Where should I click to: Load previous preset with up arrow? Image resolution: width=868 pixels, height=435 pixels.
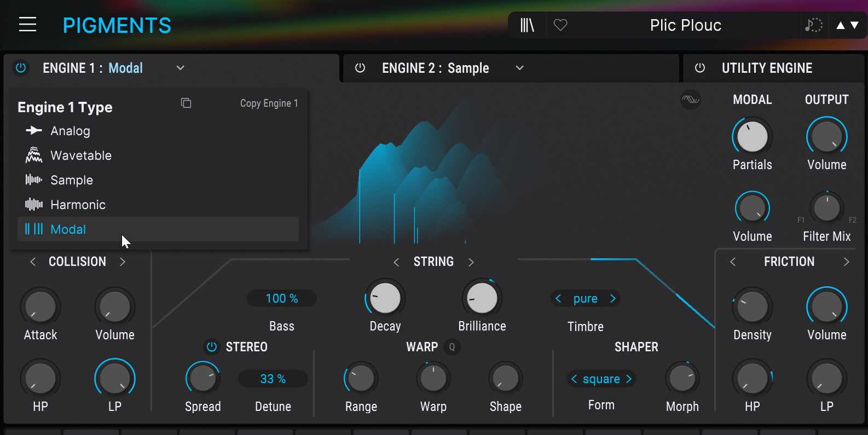click(x=841, y=25)
